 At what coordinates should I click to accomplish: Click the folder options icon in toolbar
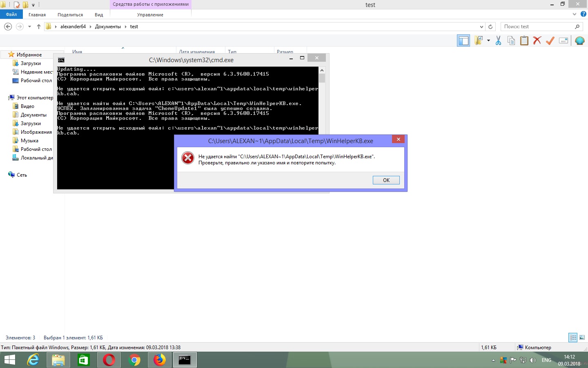479,40
